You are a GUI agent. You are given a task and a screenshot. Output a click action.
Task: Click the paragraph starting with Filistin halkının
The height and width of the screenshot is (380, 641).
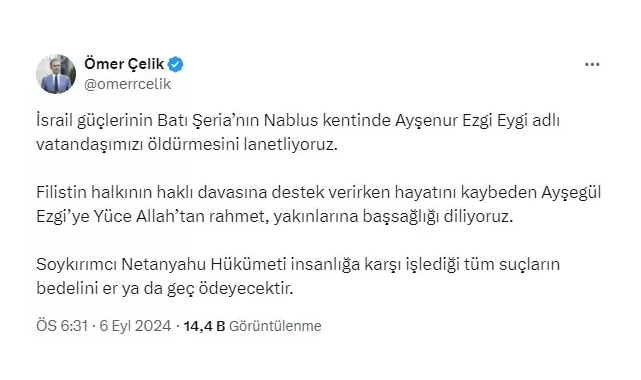click(x=318, y=204)
